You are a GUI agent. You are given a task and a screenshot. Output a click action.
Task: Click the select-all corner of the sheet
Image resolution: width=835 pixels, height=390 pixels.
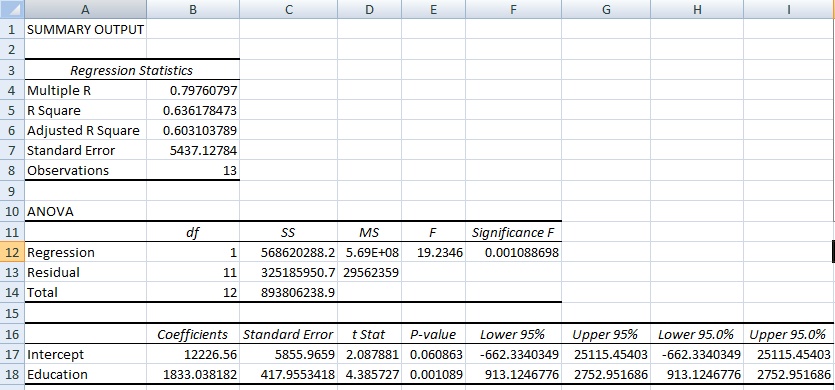click(x=12, y=9)
